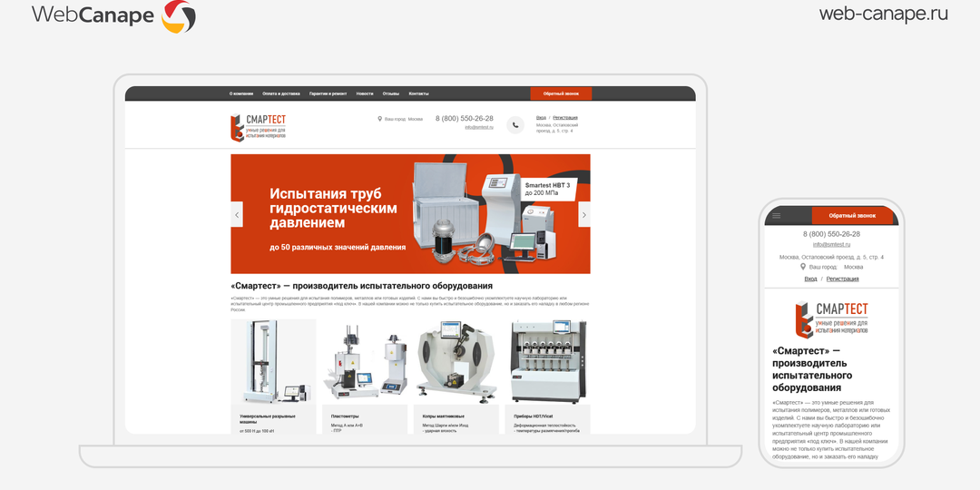Screen dimensions: 980x490
Task: Click the desktop Вход link
Action: coord(541,117)
